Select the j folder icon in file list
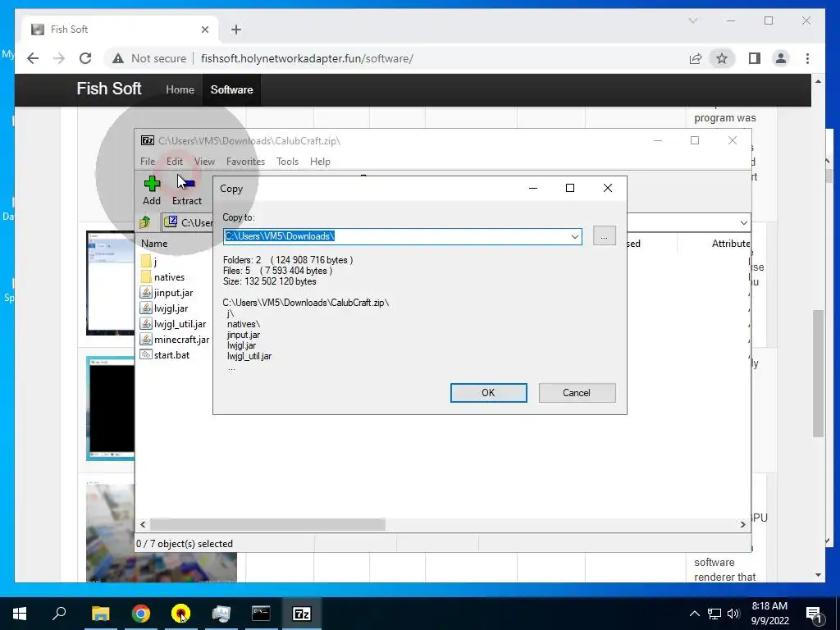 click(146, 262)
